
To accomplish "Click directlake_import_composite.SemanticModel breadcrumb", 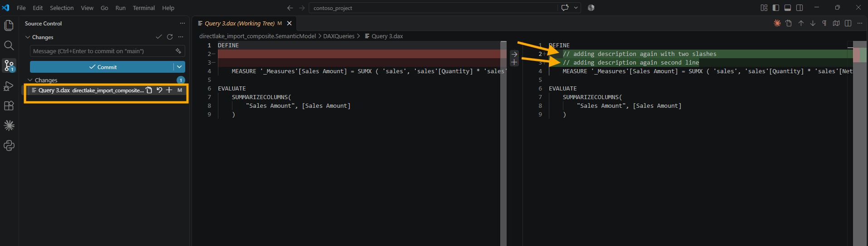I will [257, 36].
